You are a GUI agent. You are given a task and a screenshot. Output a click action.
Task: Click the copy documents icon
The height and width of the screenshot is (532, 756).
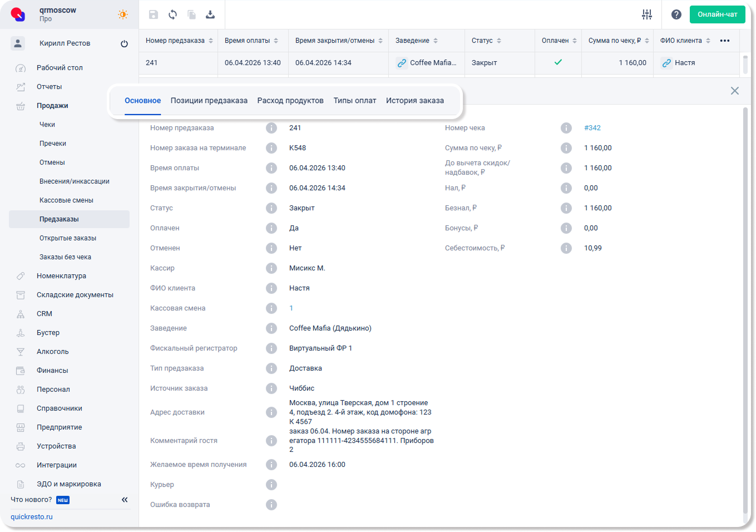click(191, 14)
